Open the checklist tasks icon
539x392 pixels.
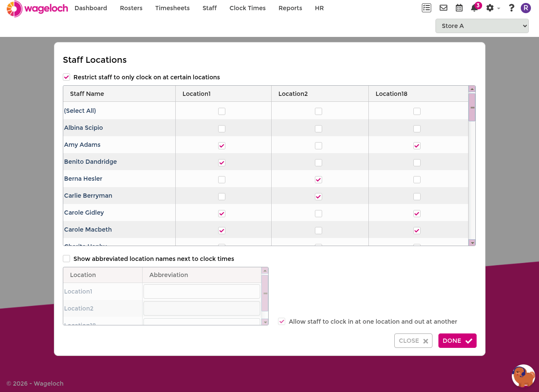pos(426,8)
